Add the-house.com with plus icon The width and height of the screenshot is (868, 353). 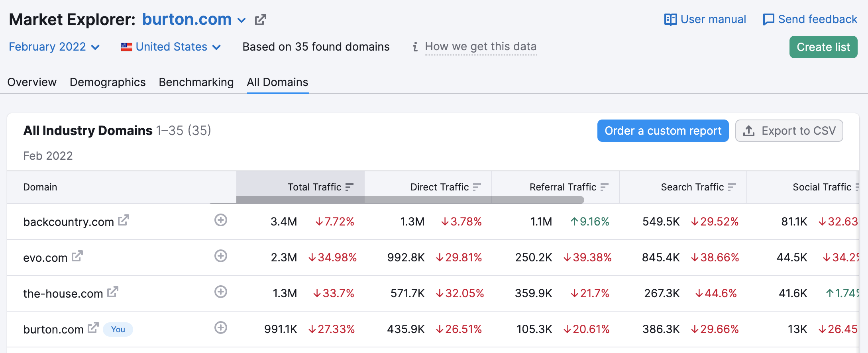[221, 292]
